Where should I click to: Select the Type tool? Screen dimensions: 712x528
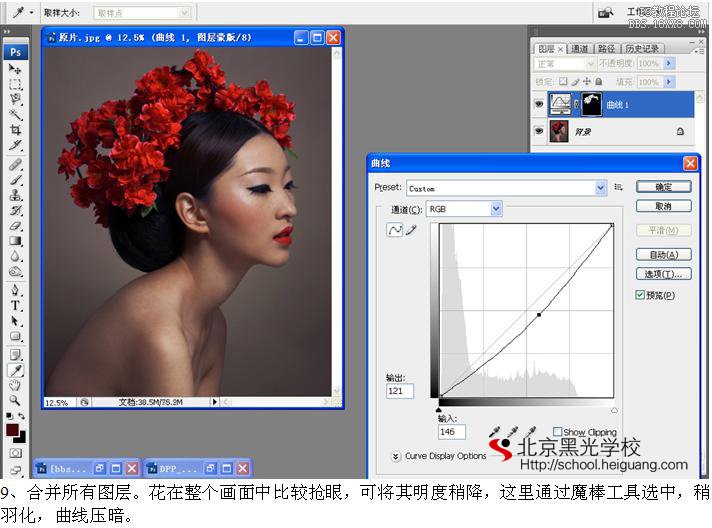pos(15,306)
